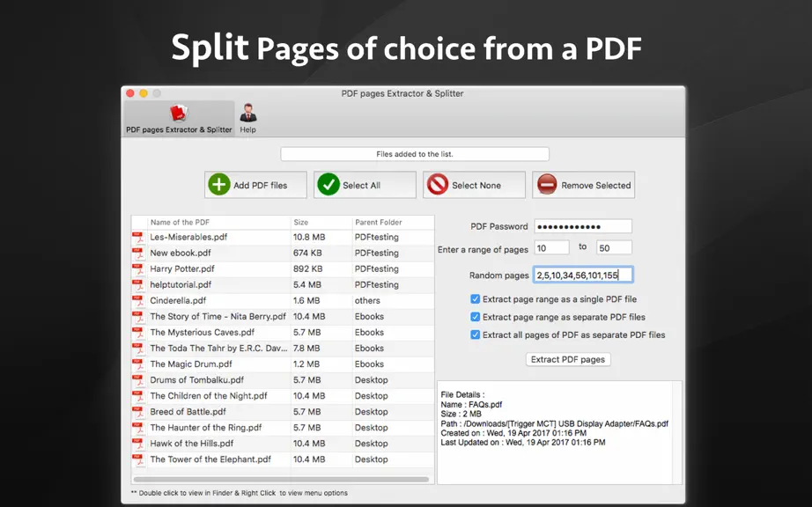This screenshot has height=507, width=812.
Task: Select the helptutorial.pdf file name
Action: [181, 284]
